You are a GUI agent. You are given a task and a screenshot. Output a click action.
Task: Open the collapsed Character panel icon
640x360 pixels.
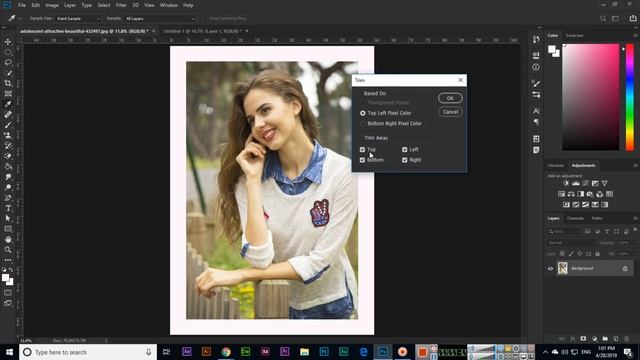coord(536,111)
